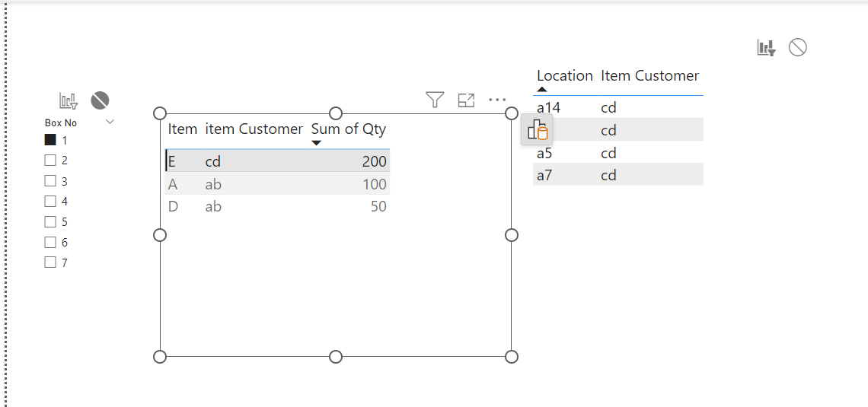Click the 200 quantity cell
Image resolution: width=868 pixels, height=407 pixels.
(374, 162)
